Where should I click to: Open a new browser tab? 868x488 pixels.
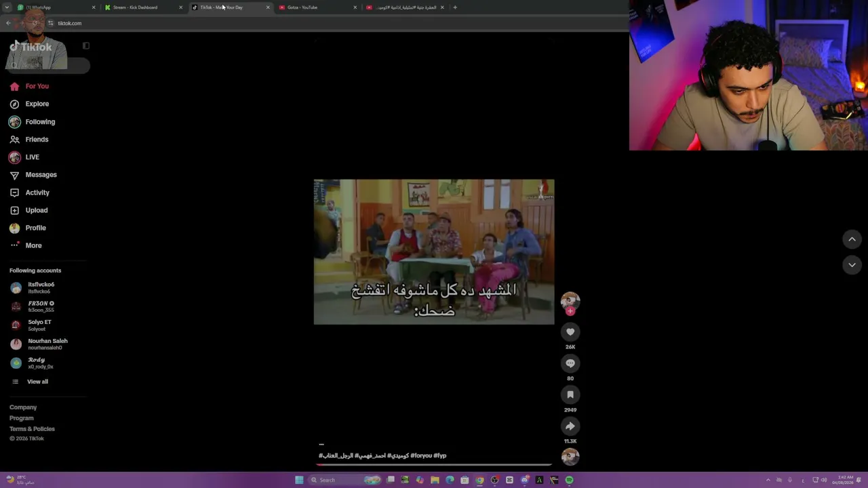pyautogui.click(x=455, y=7)
